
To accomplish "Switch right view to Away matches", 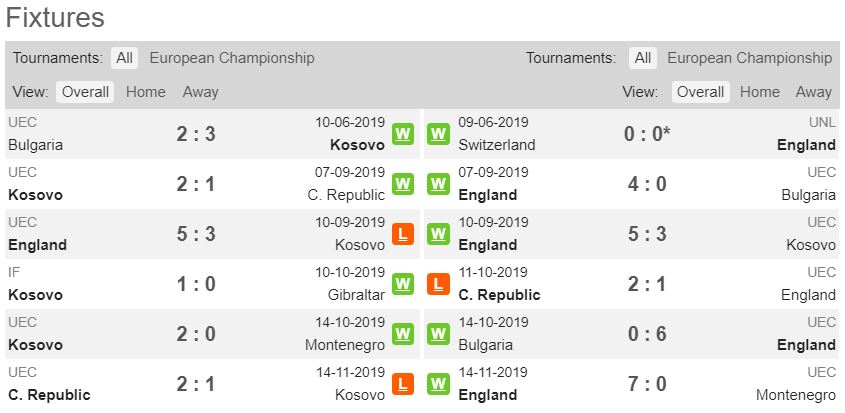I will [x=814, y=92].
